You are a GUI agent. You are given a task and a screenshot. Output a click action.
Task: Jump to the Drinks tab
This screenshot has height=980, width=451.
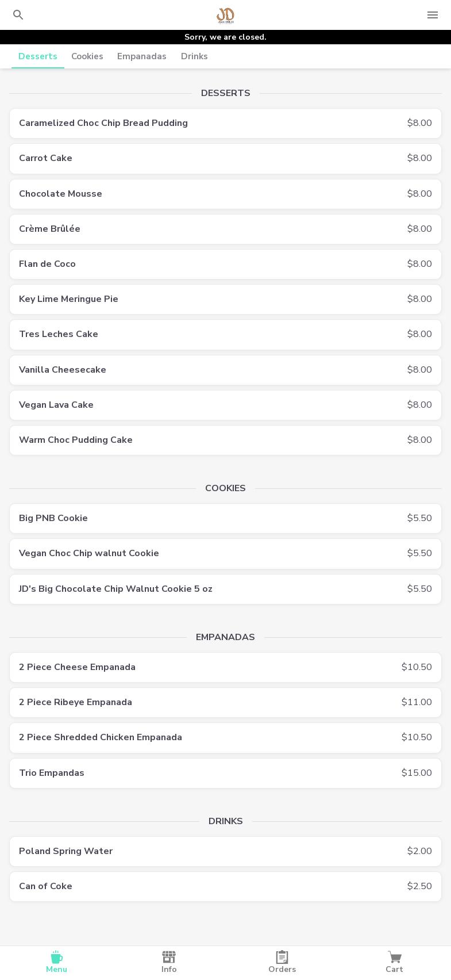coord(194,56)
